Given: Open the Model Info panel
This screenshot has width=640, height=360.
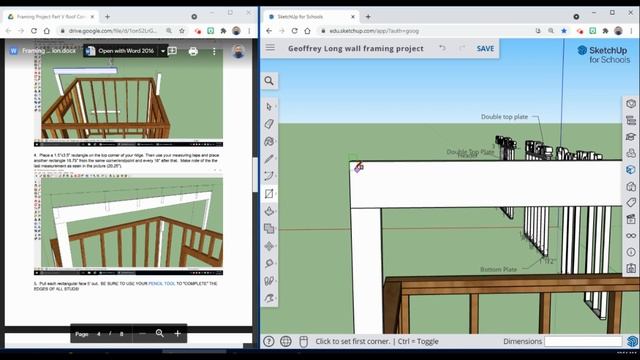Looking at the screenshot, I should [631, 252].
